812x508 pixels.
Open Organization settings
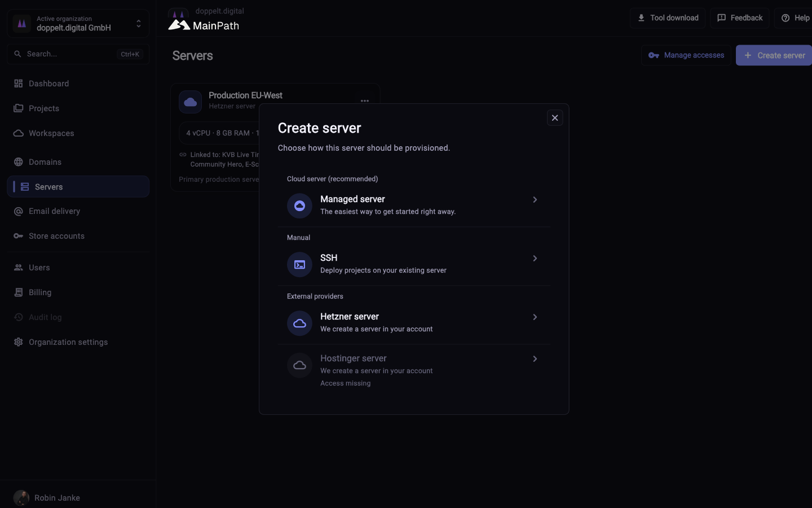(x=78, y=342)
